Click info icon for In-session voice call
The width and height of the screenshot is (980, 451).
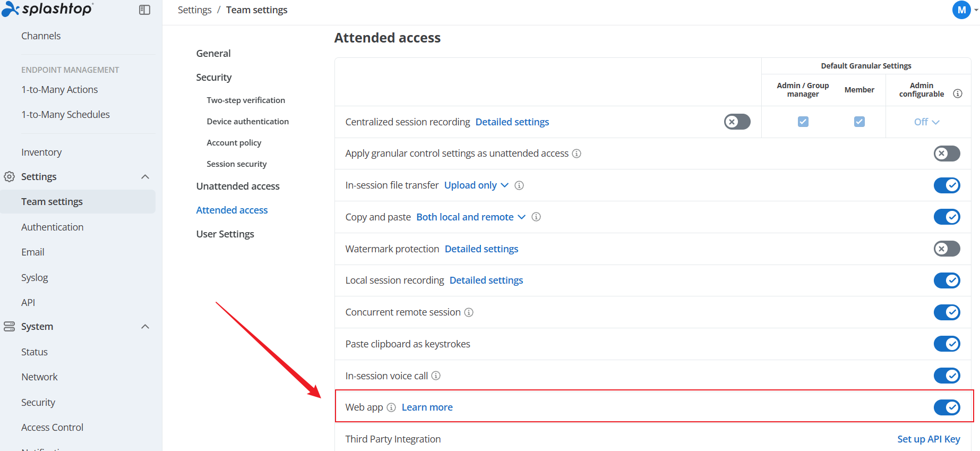[436, 376]
